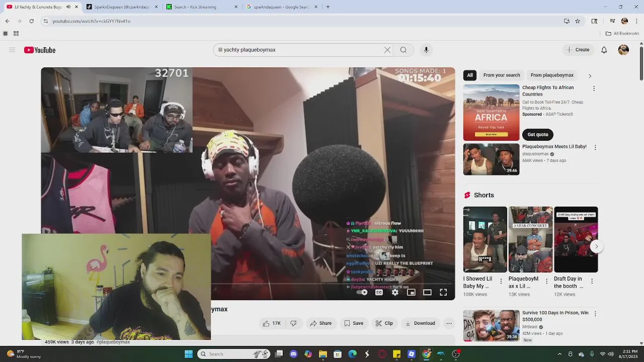The image size is (644, 362).
Task: Open more actions ellipsis below video
Action: coord(449,323)
